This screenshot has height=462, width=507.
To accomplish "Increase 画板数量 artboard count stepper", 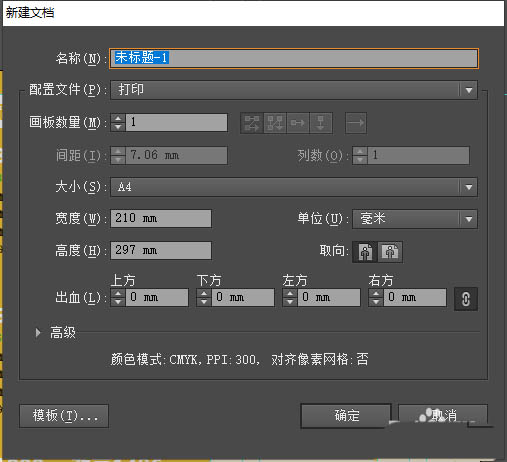I will tap(118, 119).
